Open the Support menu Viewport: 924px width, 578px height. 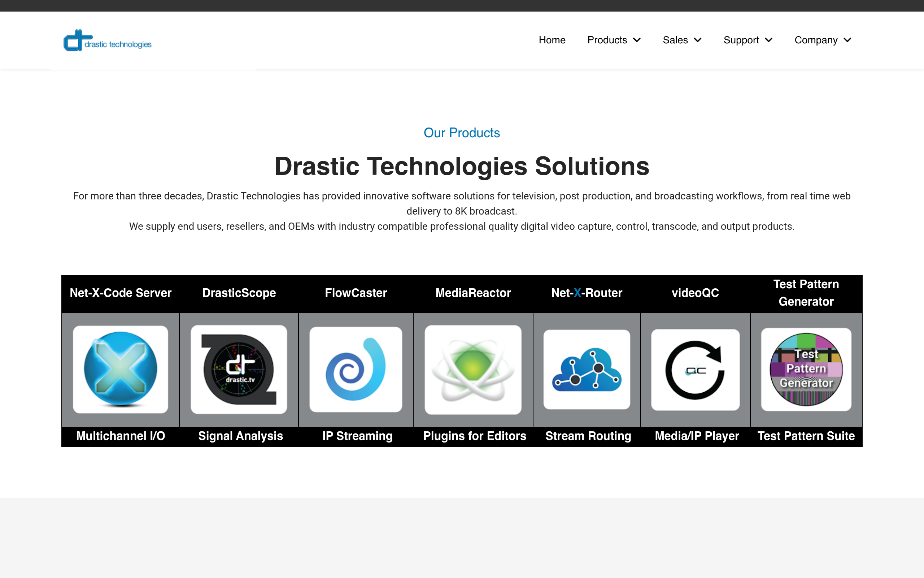pyautogui.click(x=741, y=40)
